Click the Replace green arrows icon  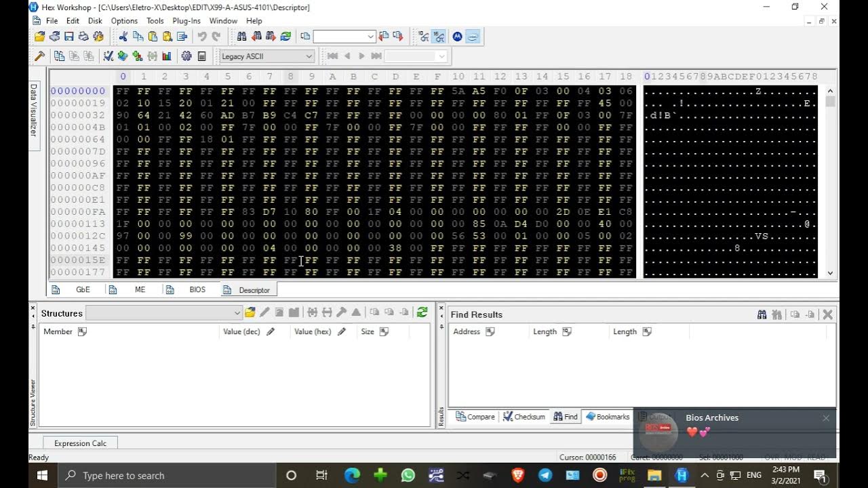coord(285,37)
